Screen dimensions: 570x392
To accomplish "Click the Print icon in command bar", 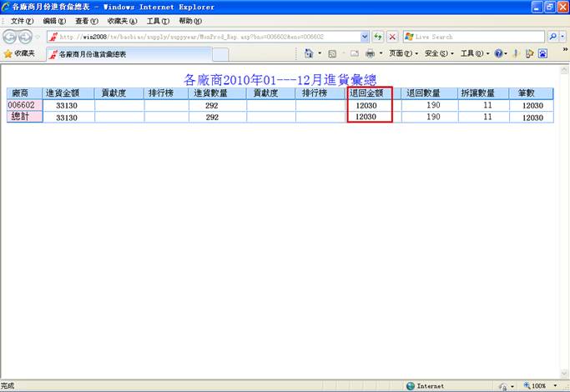I will click(370, 53).
